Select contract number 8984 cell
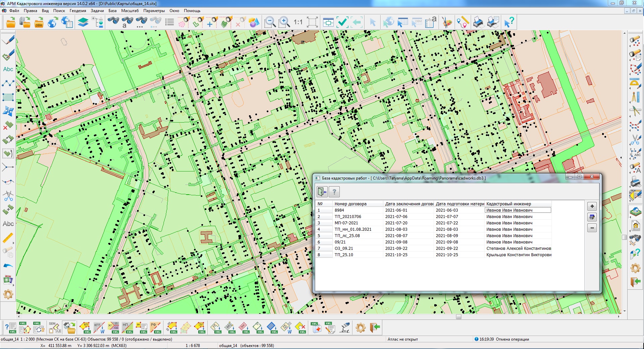 [x=358, y=210]
